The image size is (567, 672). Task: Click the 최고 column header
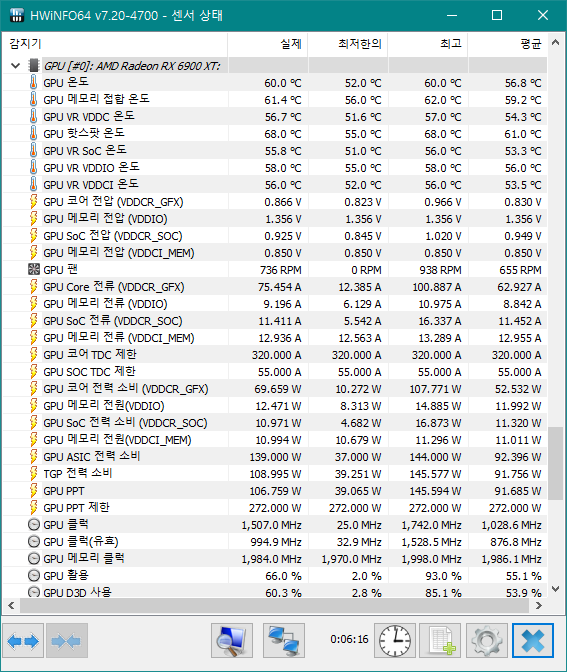point(428,43)
